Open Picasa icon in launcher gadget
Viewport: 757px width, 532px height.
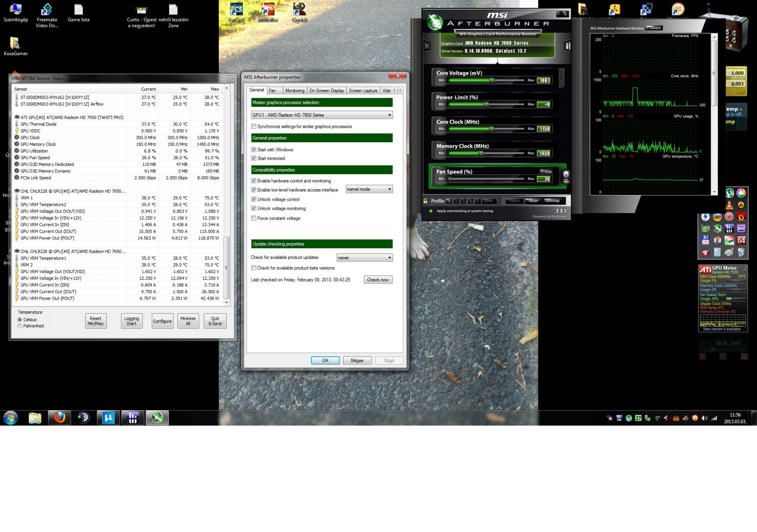(x=741, y=193)
